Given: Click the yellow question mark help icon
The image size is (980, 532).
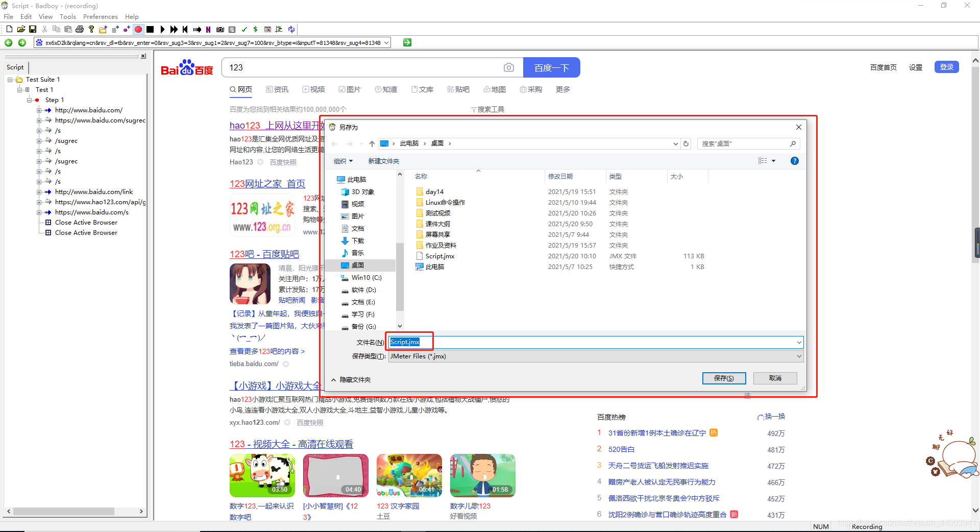Looking at the screenshot, I should pyautogui.click(x=91, y=29).
